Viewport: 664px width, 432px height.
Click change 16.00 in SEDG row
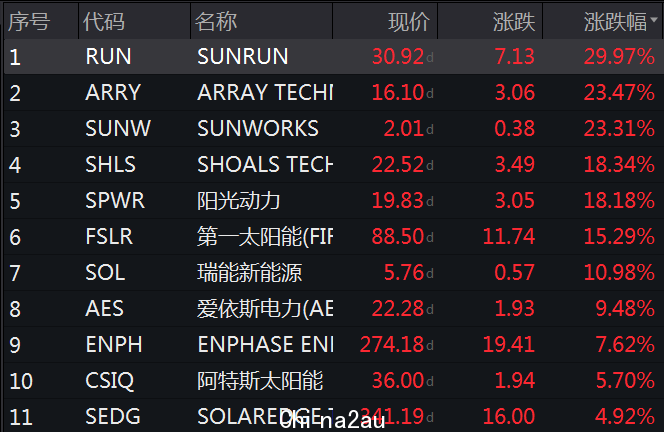click(x=509, y=416)
